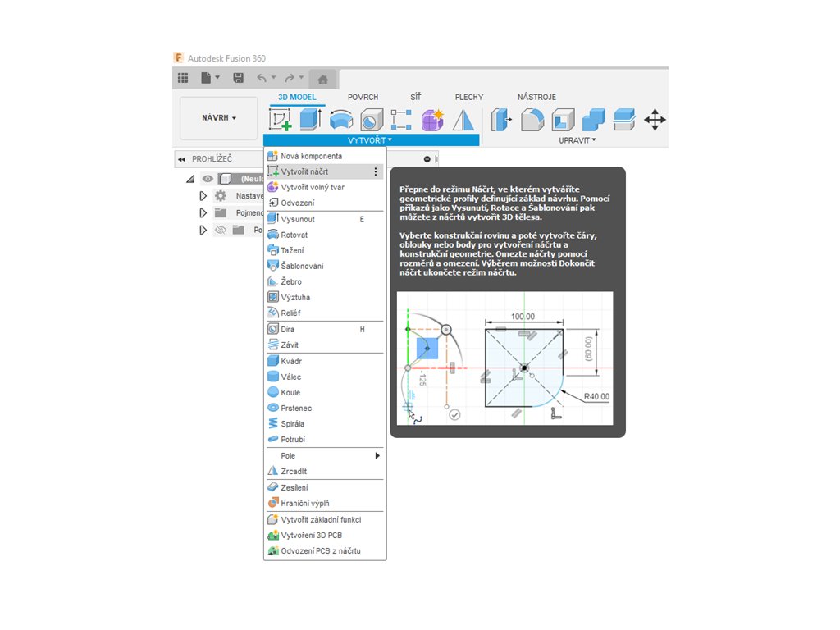Open the Pole submenu

pyautogui.click(x=325, y=456)
